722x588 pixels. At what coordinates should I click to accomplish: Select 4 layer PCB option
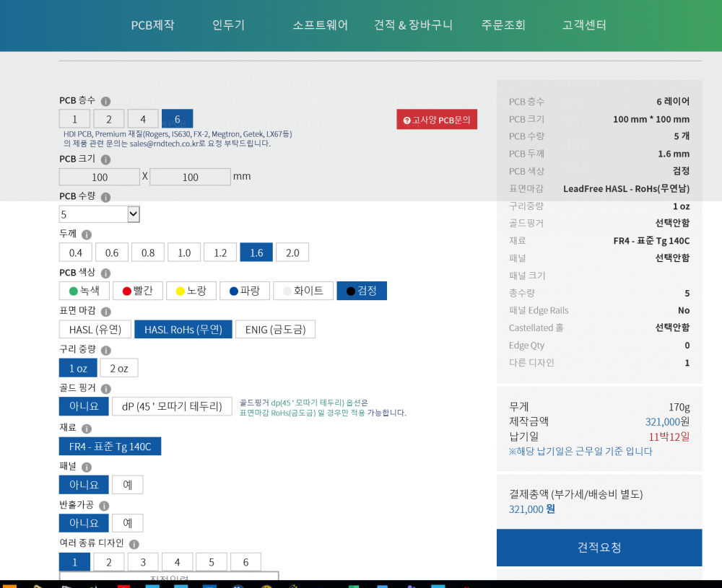[x=144, y=120]
